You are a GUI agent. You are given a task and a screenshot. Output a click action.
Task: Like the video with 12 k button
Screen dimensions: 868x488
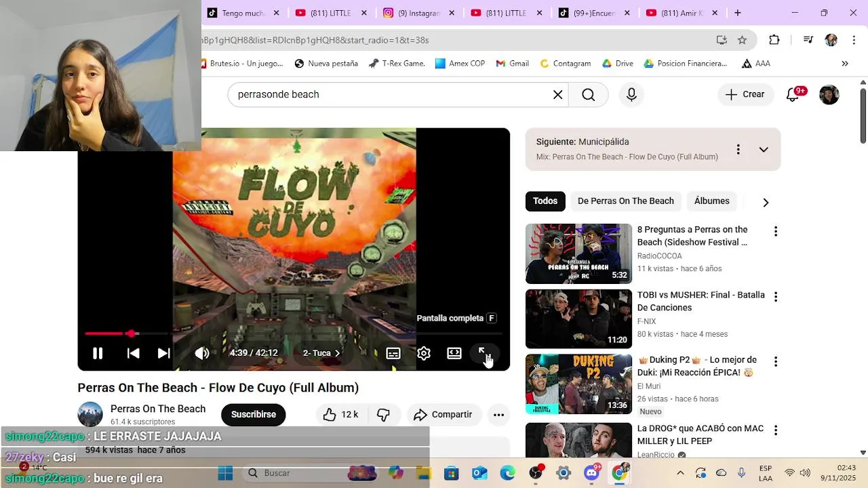coord(340,415)
